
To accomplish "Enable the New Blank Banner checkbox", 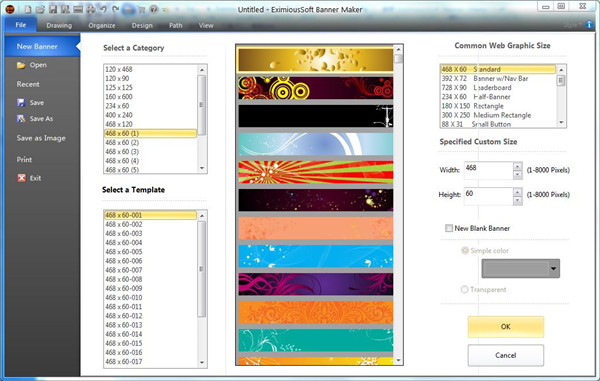I will click(449, 228).
